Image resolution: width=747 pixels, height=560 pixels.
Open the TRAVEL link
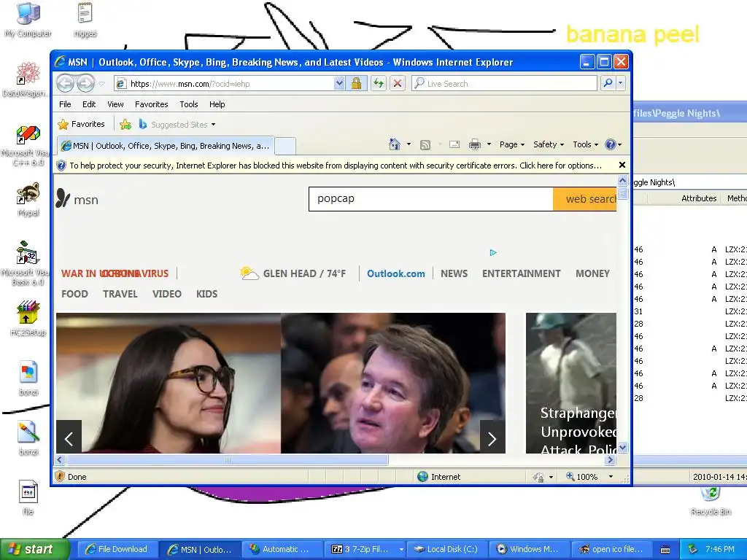(x=120, y=295)
